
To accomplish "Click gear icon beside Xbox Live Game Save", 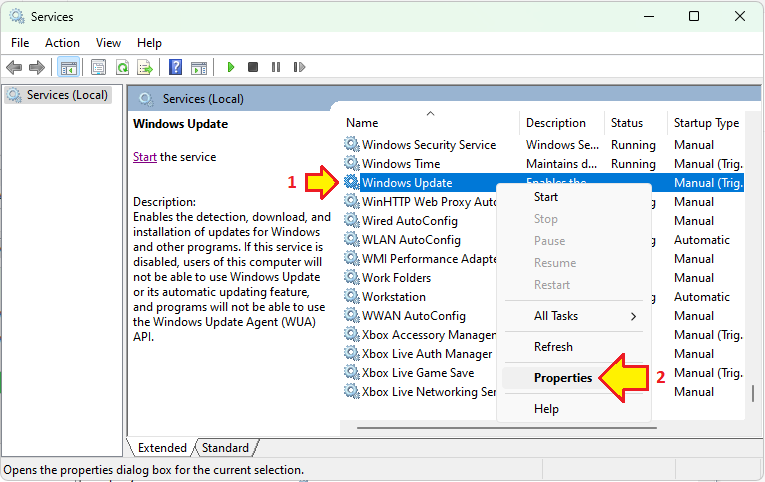I will 351,373.
